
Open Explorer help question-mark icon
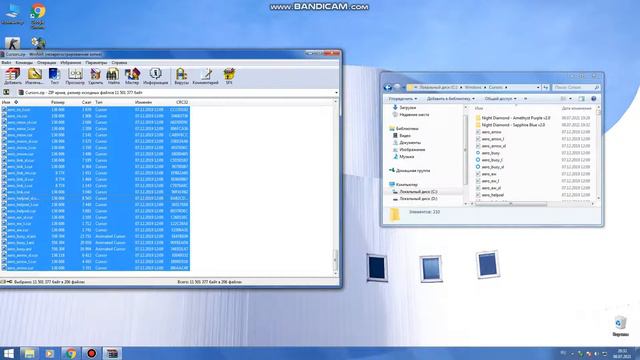[594, 99]
